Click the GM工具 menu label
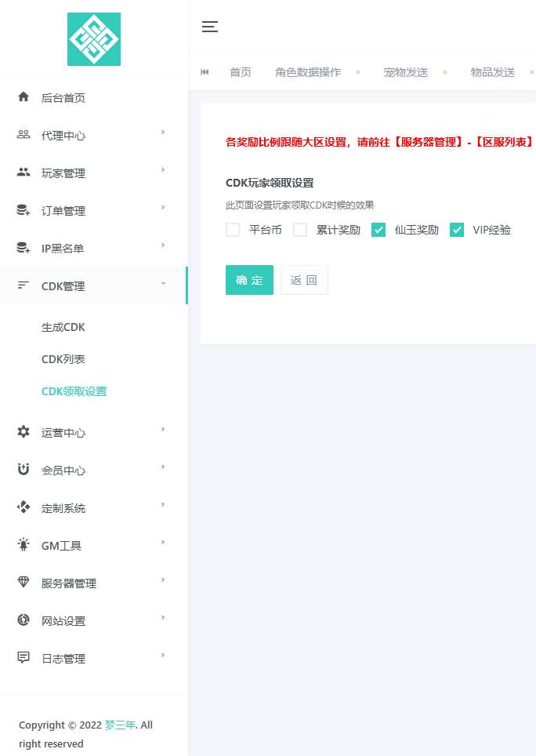This screenshot has height=756, width=536. click(61, 546)
